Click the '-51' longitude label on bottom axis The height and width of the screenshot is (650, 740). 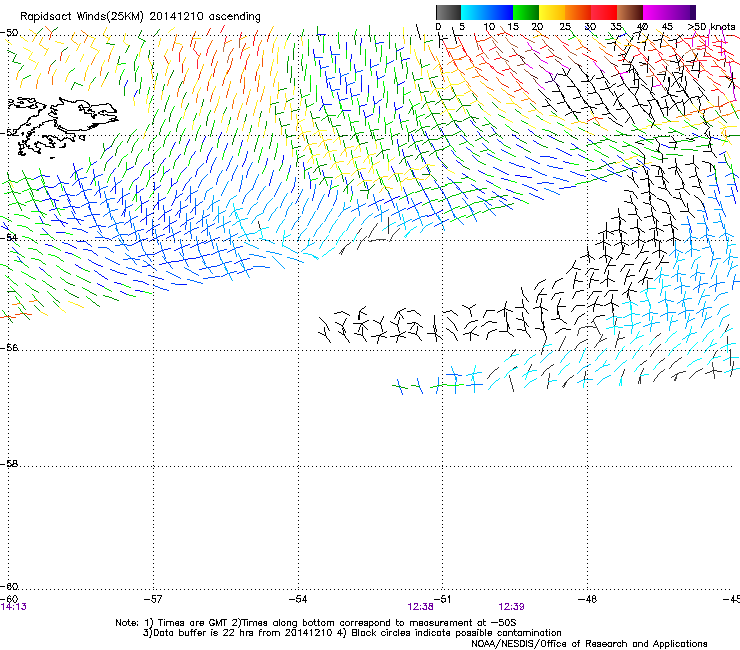click(442, 599)
